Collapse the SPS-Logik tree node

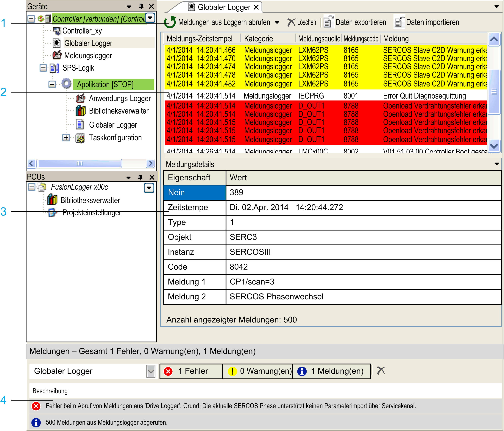click(43, 68)
